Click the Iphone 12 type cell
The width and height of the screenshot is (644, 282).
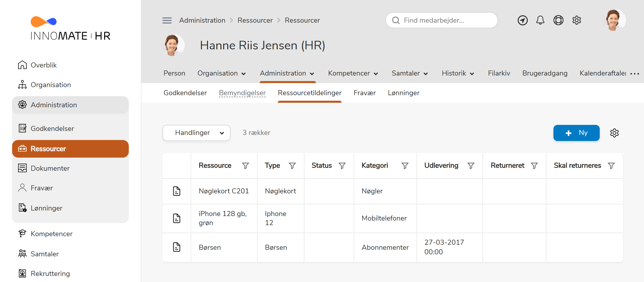pos(280,218)
